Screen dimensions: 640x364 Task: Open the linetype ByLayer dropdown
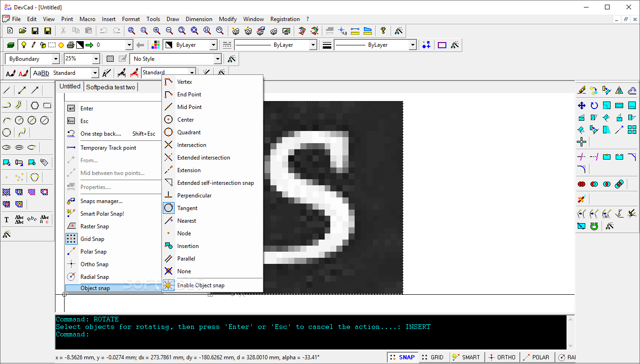[x=313, y=45]
